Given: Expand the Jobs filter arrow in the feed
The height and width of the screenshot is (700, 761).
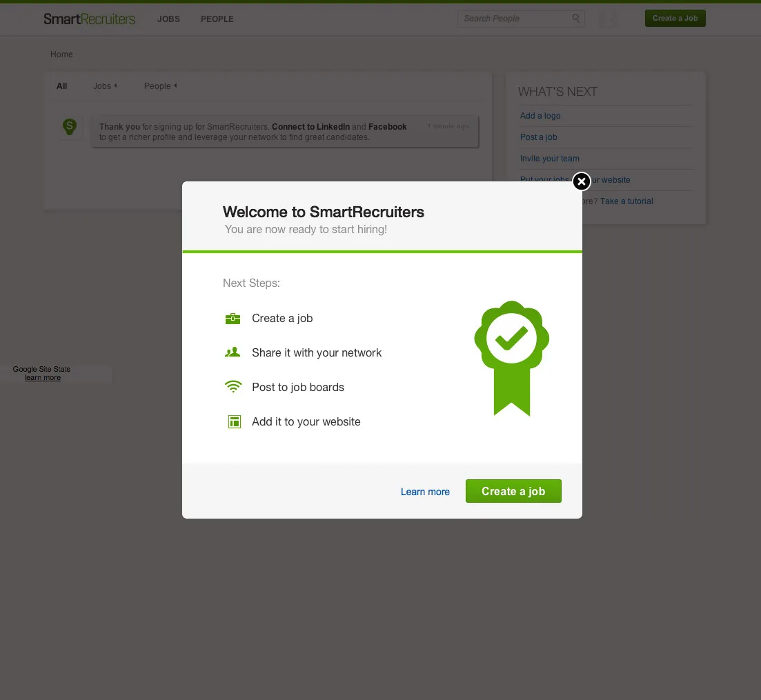Looking at the screenshot, I should point(115,86).
